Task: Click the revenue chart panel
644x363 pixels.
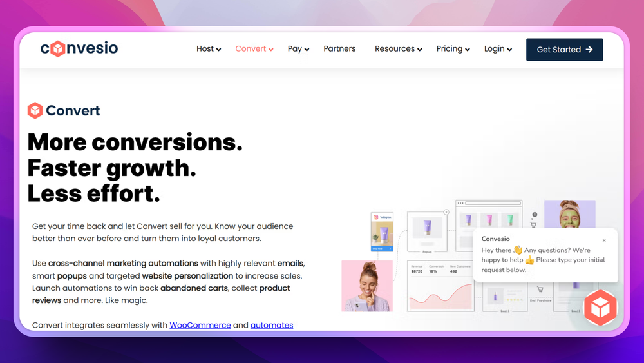Action: [x=440, y=286]
